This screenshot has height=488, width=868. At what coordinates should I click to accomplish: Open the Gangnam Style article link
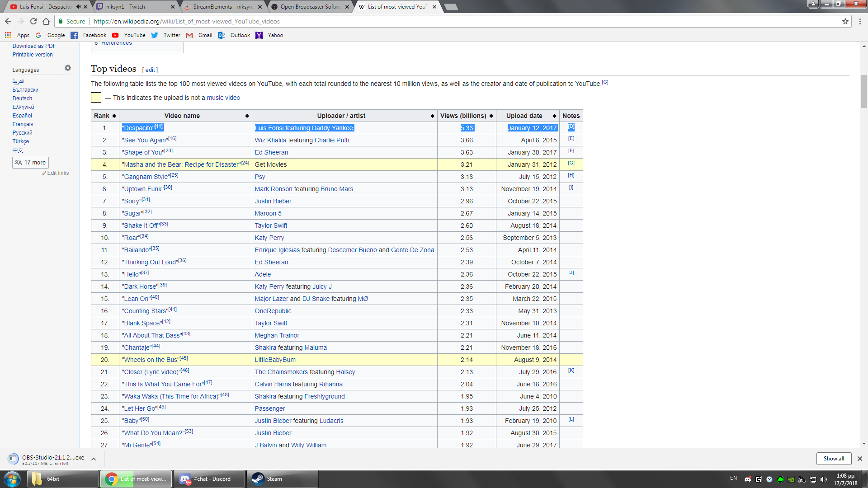click(146, 177)
